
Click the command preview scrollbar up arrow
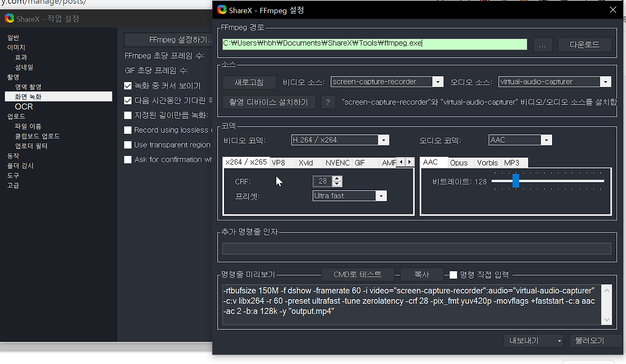click(x=607, y=290)
